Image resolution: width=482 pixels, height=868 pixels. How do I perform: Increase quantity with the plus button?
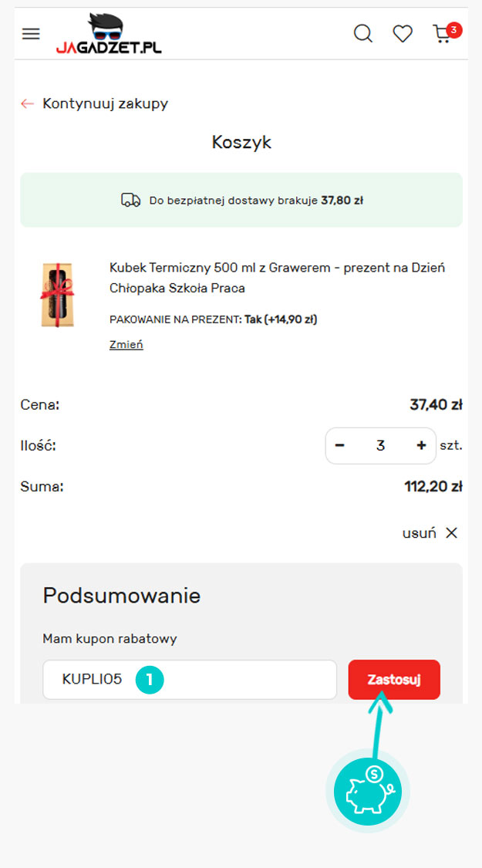tap(421, 446)
